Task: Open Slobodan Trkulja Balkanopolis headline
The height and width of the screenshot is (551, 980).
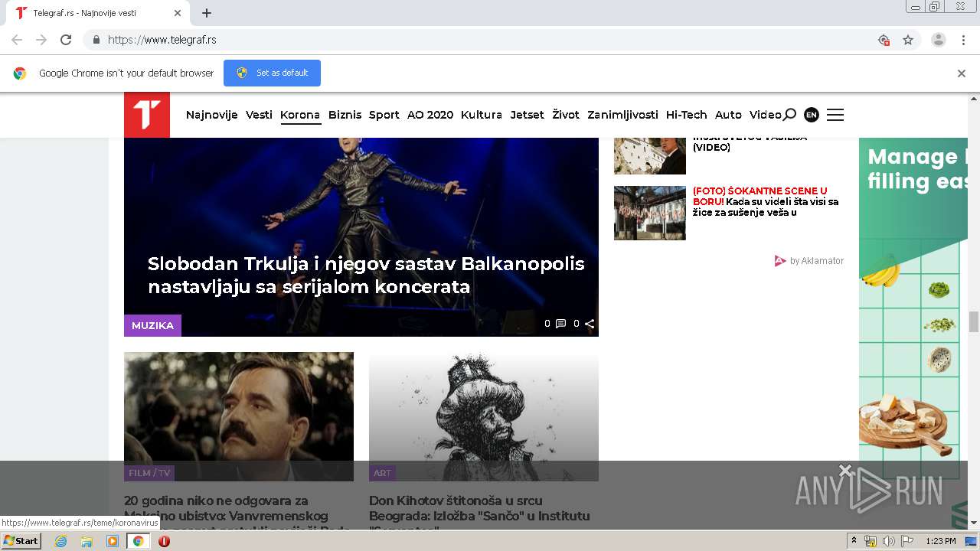Action: click(x=366, y=275)
